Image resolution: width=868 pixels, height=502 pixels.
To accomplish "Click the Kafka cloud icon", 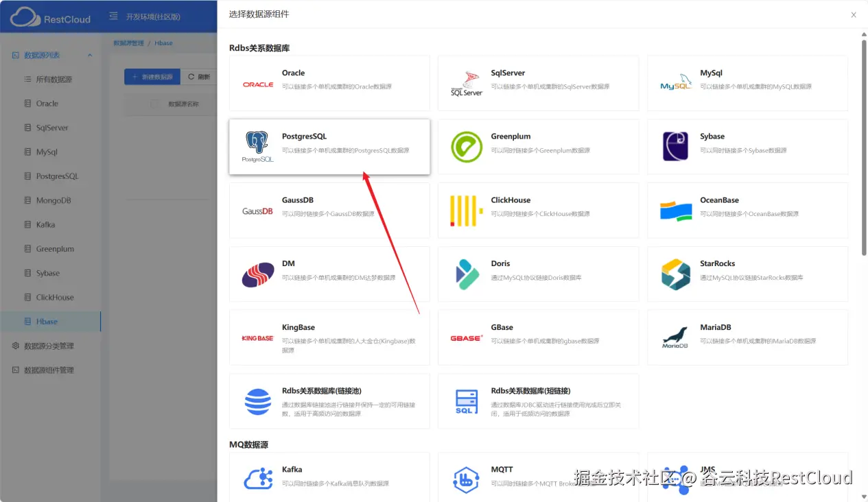I will pyautogui.click(x=258, y=478).
